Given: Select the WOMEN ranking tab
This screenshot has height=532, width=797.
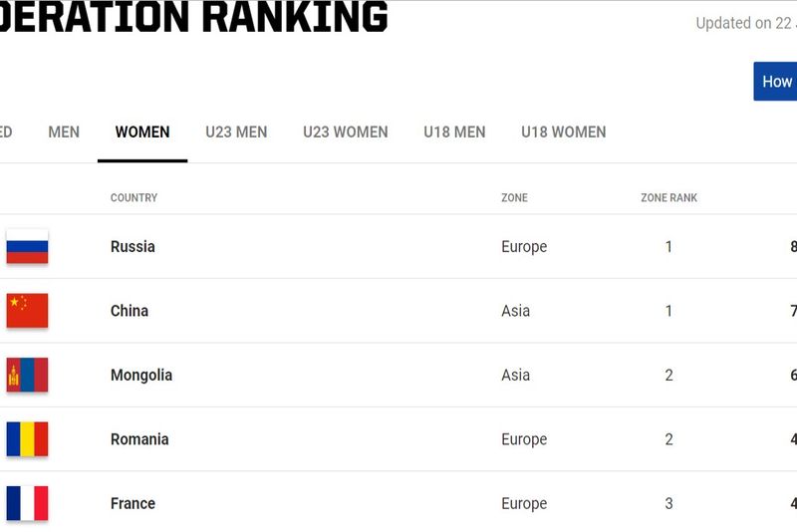Looking at the screenshot, I should tap(142, 132).
